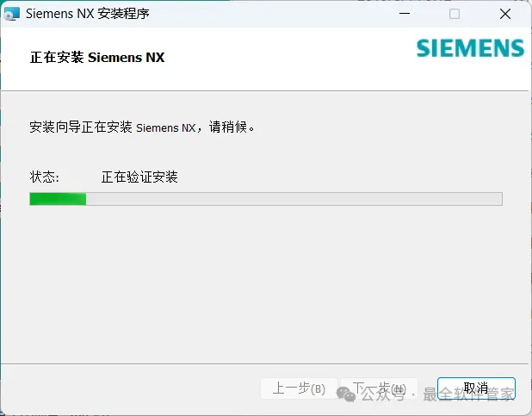Click the separator line above the bottom buttons
The image size is (532, 416).
(x=264, y=363)
